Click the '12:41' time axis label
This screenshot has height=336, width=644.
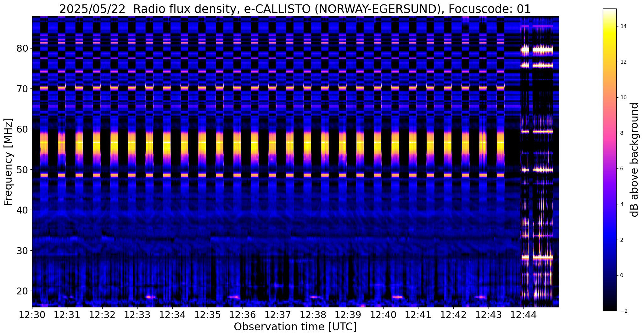tap(418, 315)
